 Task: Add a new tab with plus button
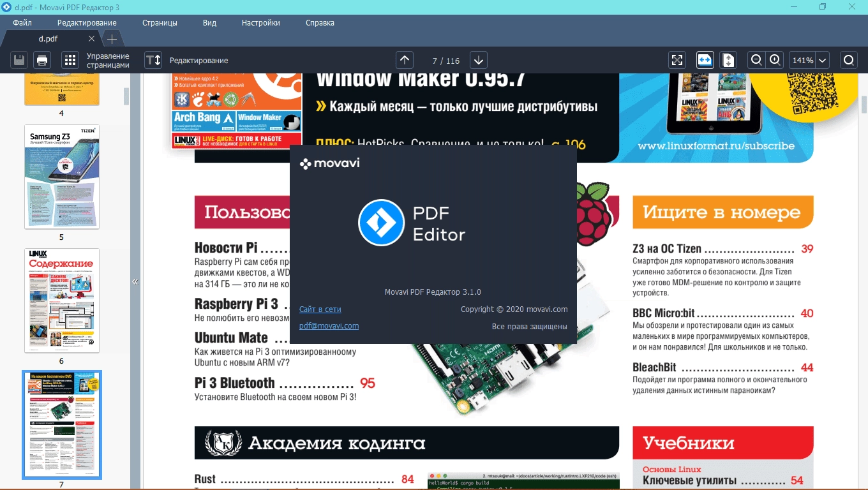click(111, 39)
